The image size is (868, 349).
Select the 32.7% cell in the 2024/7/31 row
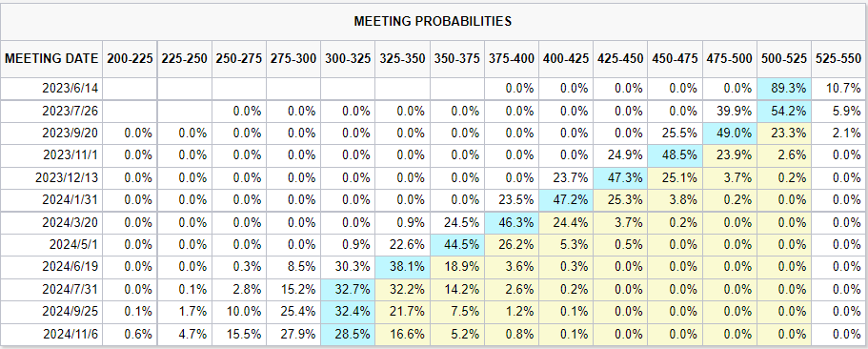(349, 289)
